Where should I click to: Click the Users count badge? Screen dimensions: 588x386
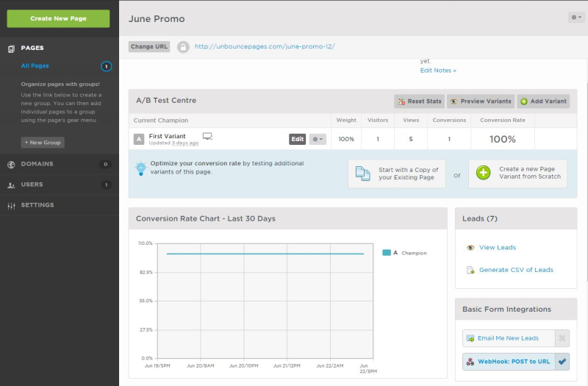point(106,185)
